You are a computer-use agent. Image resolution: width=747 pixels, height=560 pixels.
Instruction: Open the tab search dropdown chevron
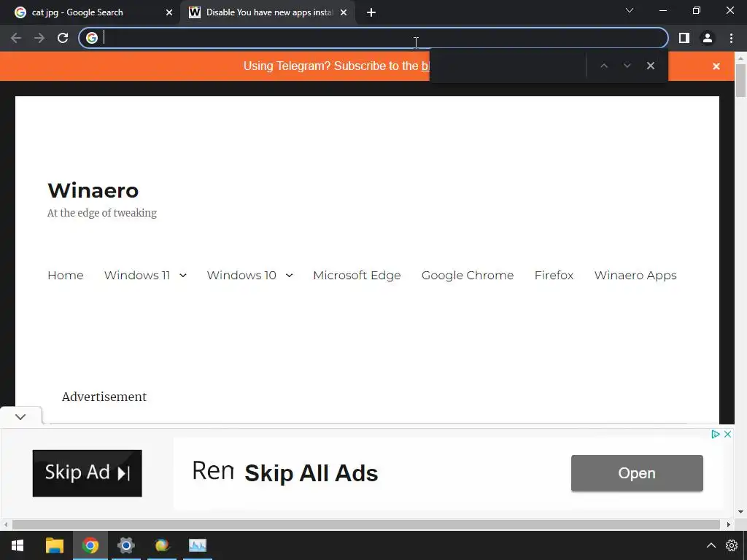tap(630, 10)
